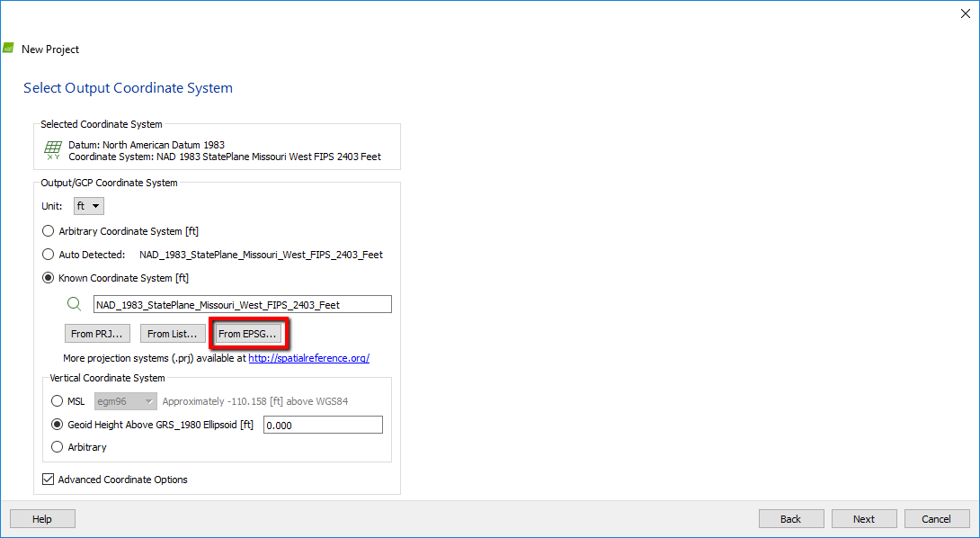This screenshot has width=980, height=538.
Task: Open the spatialreference.org link
Action: point(308,358)
